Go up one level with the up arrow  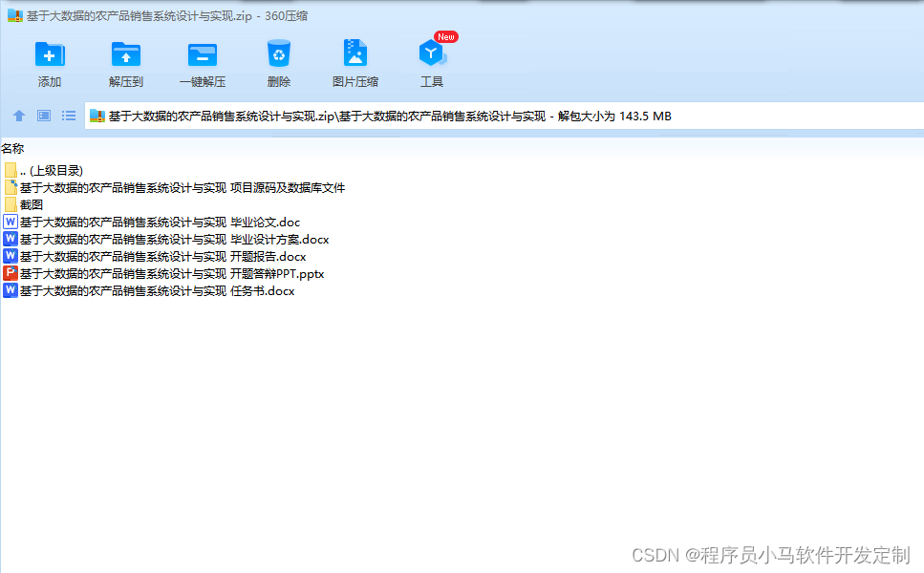point(19,116)
